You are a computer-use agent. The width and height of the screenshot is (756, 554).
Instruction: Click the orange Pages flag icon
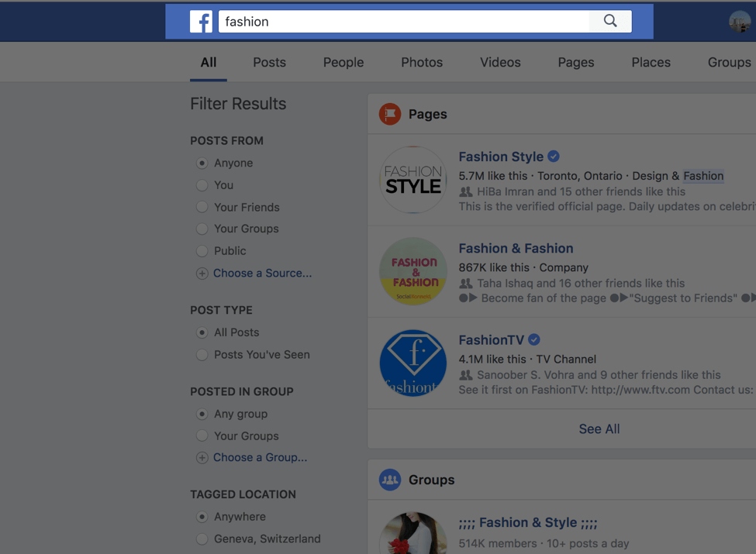[x=390, y=114]
